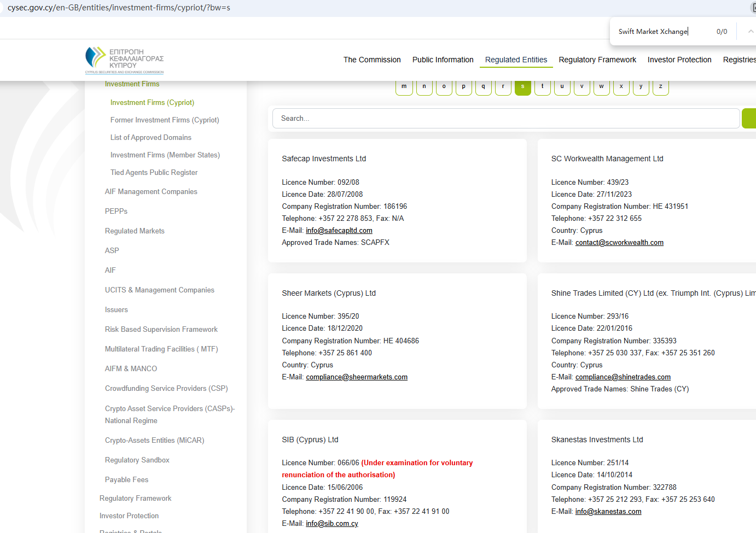
Task: Click the browser address bar URL
Action: (x=119, y=8)
